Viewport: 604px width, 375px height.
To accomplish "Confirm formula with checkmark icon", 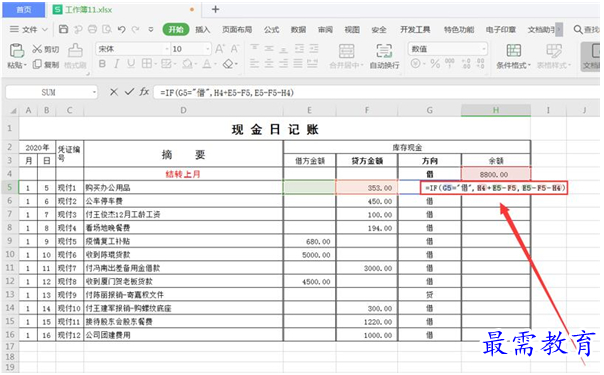I will tap(129, 92).
